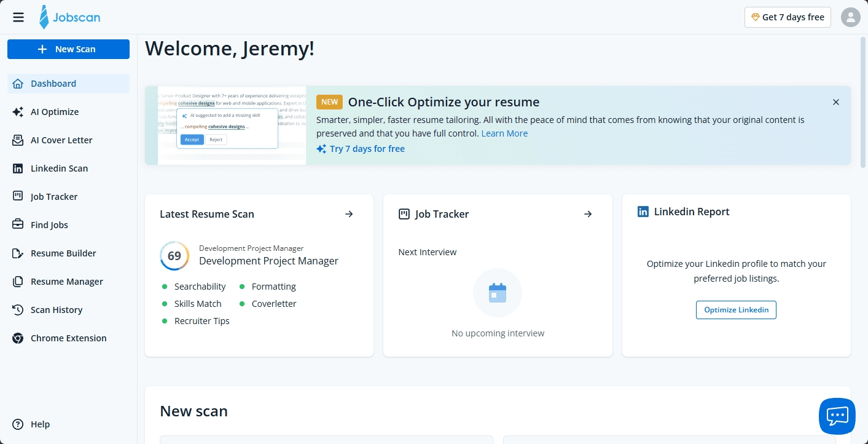Collapse the sidebar with the hamburger menu
Viewport: 868px width, 444px height.
tap(18, 17)
